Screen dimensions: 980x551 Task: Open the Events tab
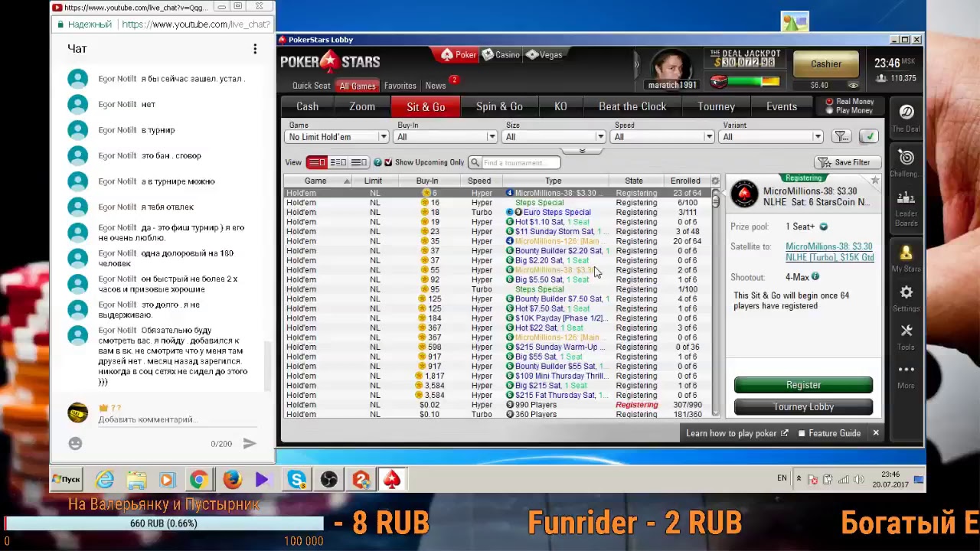[x=782, y=106]
